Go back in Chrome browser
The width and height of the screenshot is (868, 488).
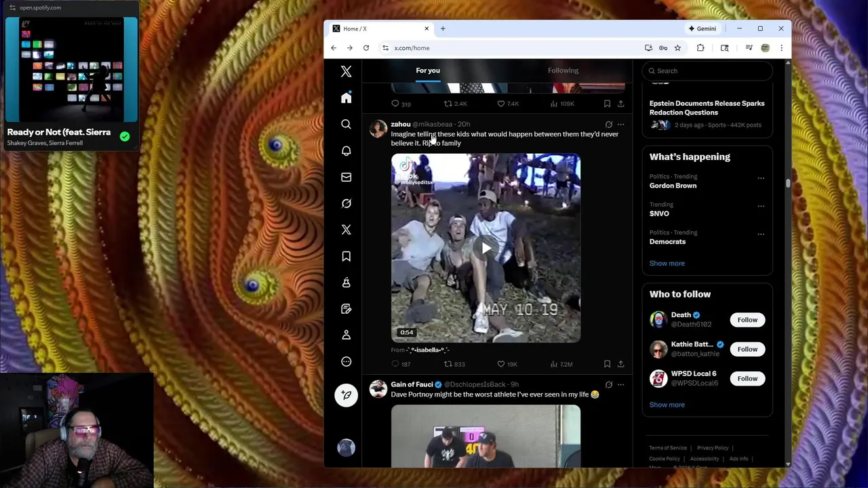click(x=334, y=48)
